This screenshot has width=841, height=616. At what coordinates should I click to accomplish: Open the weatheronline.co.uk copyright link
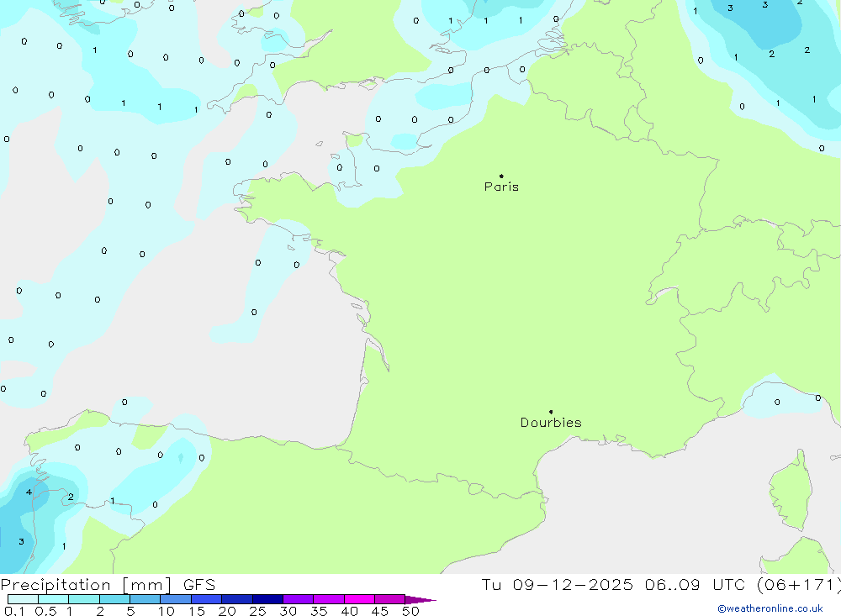point(770,608)
